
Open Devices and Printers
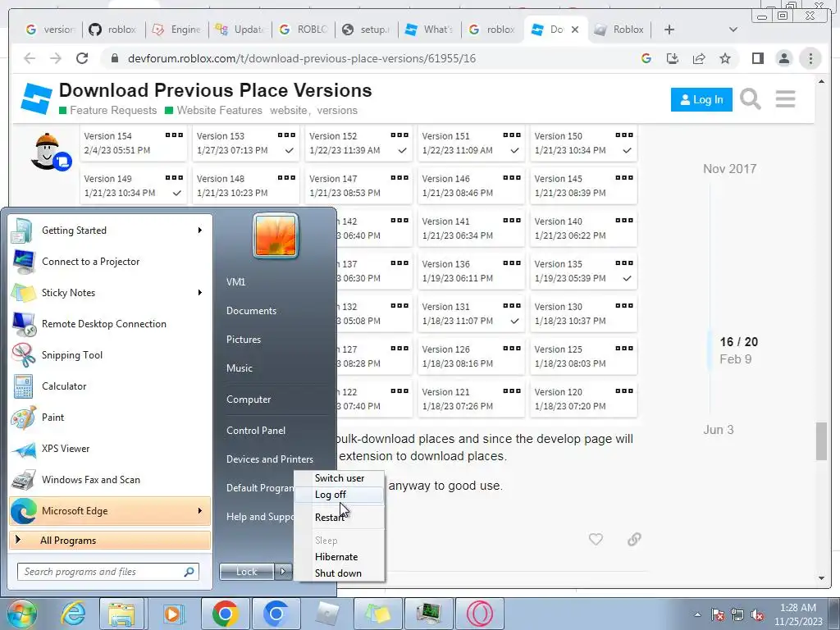click(269, 459)
